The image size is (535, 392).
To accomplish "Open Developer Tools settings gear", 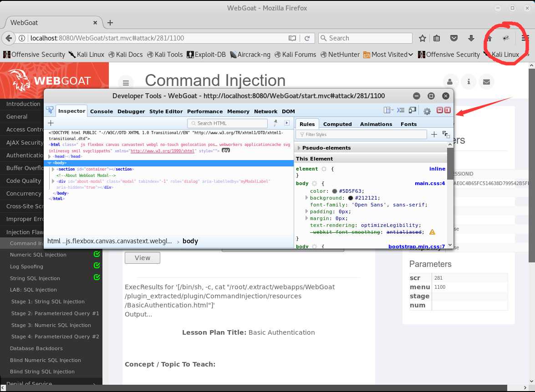I will (x=427, y=111).
